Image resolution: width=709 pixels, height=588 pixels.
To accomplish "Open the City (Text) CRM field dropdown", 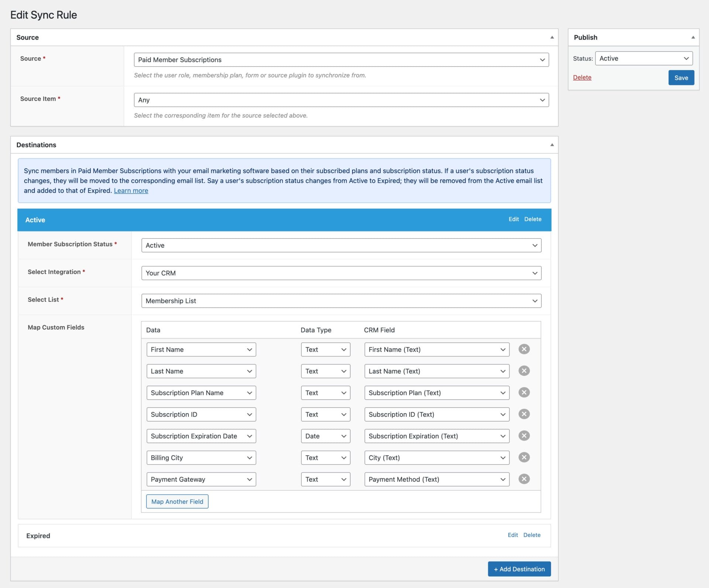I will tap(437, 458).
